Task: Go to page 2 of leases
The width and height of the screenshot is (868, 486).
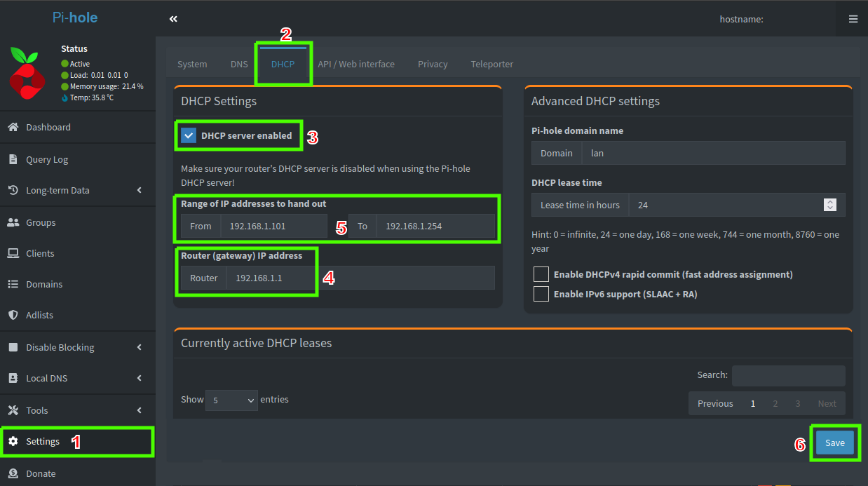Action: click(775, 403)
